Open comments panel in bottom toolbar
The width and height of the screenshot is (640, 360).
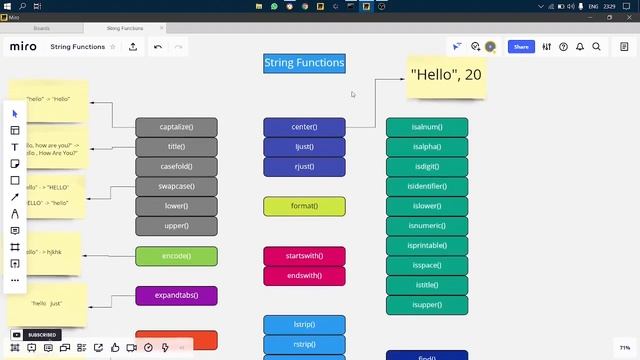click(48, 348)
